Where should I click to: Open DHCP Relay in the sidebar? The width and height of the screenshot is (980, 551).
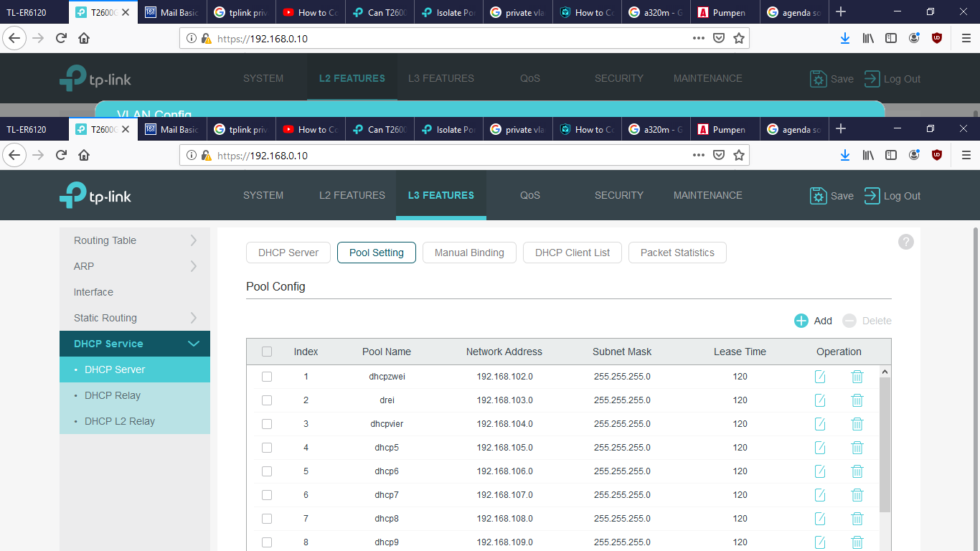pyautogui.click(x=135, y=395)
